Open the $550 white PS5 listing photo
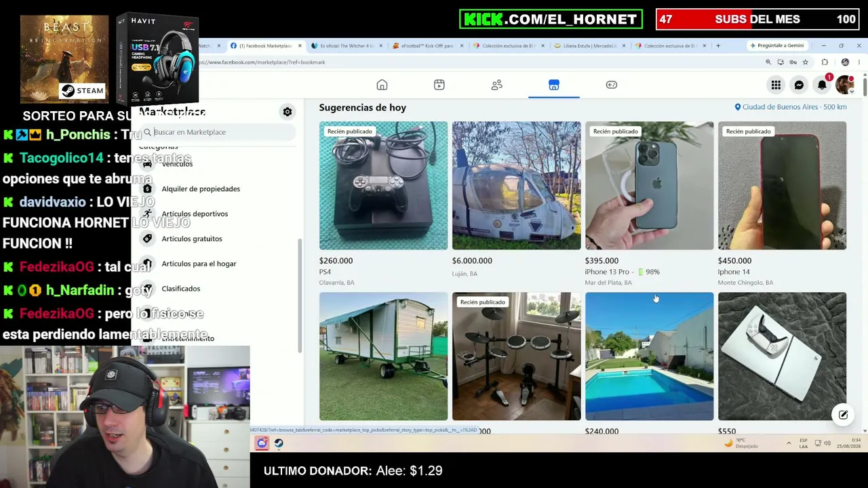This screenshot has height=488, width=868. point(782,357)
